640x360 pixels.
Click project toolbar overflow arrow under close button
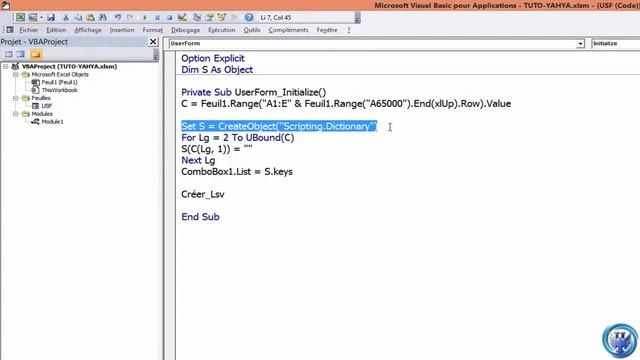click(156, 55)
